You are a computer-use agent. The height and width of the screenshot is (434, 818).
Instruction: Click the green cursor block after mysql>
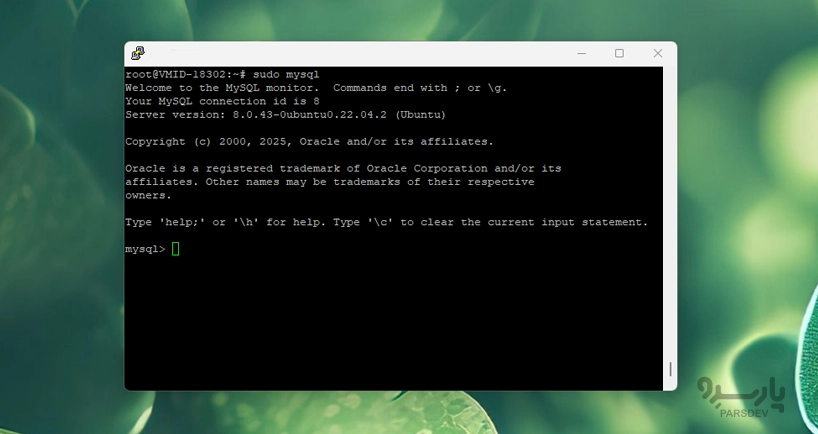point(176,249)
